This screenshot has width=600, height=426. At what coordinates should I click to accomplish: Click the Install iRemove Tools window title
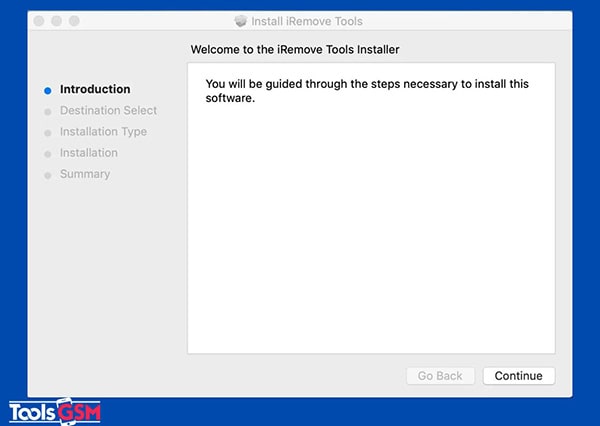click(x=307, y=21)
